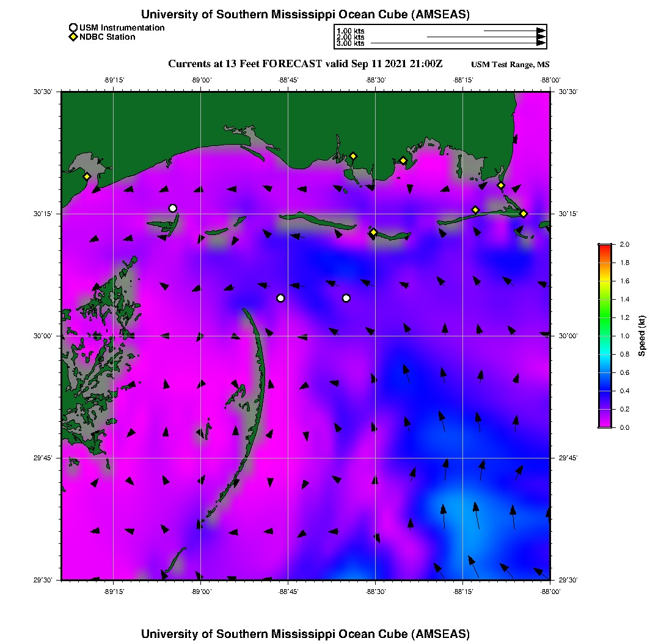Viewport: 672px width, 641px height.
Task: Pick the middle white USM instrumentation marker
Action: [x=280, y=298]
